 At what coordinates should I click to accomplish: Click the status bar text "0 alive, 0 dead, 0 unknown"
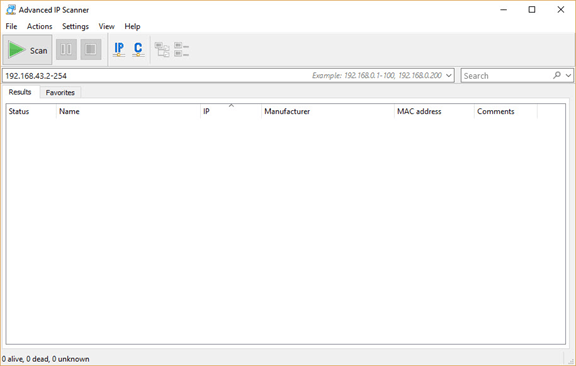(46, 359)
